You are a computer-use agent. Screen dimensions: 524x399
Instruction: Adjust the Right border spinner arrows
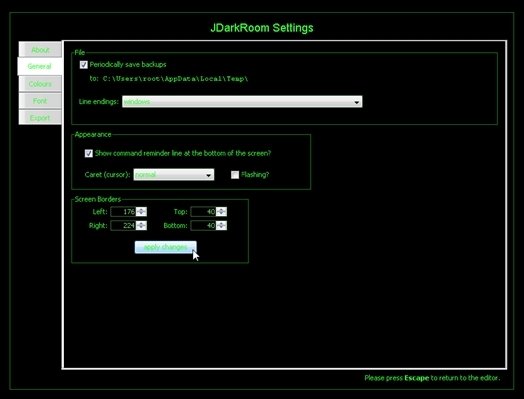pyautogui.click(x=141, y=226)
